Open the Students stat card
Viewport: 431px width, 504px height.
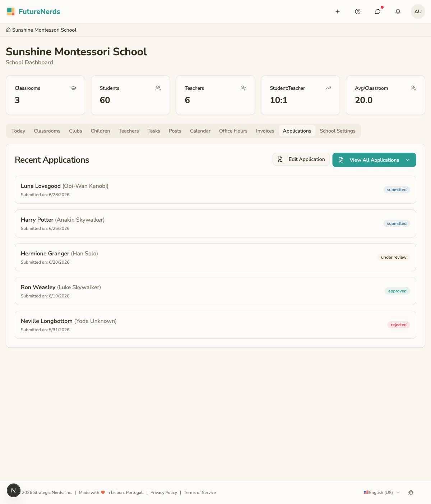point(130,95)
